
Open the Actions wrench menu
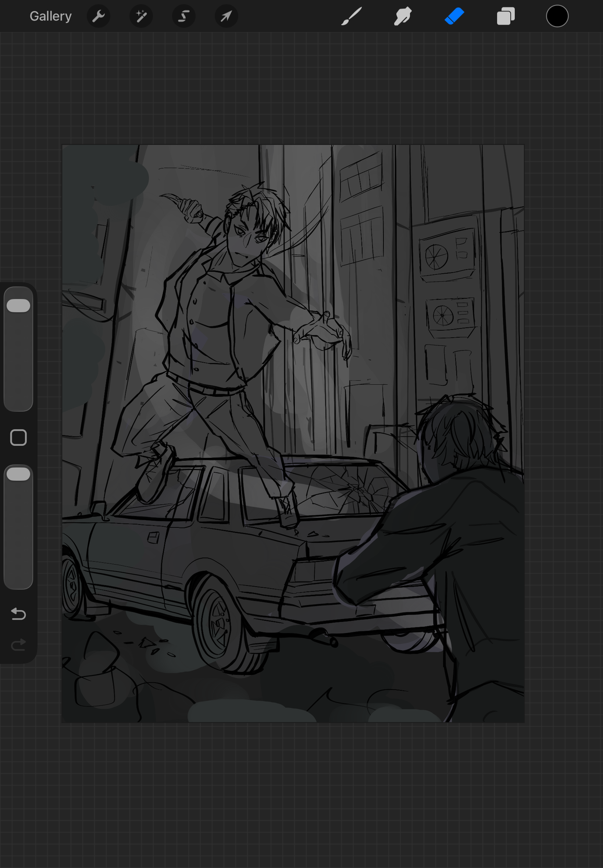click(x=98, y=16)
